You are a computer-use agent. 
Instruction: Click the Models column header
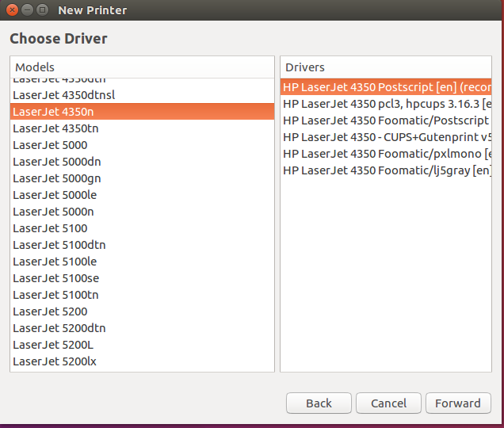(142, 67)
